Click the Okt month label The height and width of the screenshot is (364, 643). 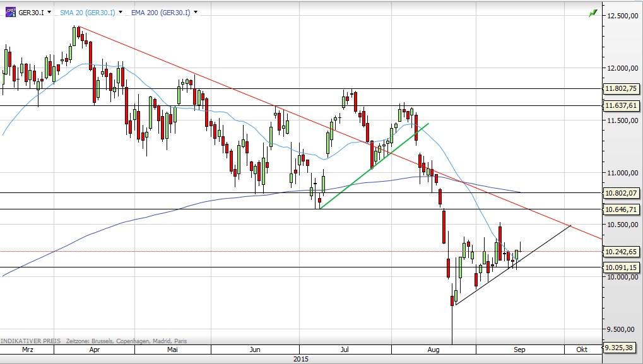point(582,349)
